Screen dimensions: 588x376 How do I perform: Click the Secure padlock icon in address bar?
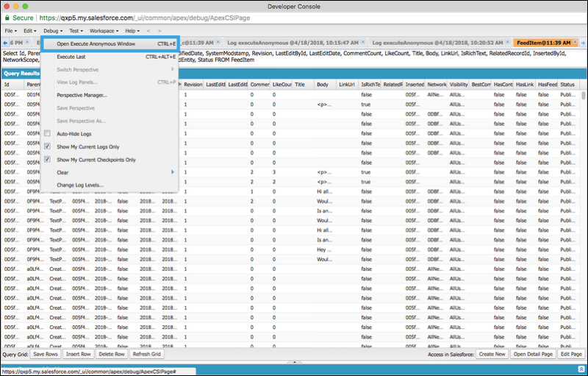7,17
